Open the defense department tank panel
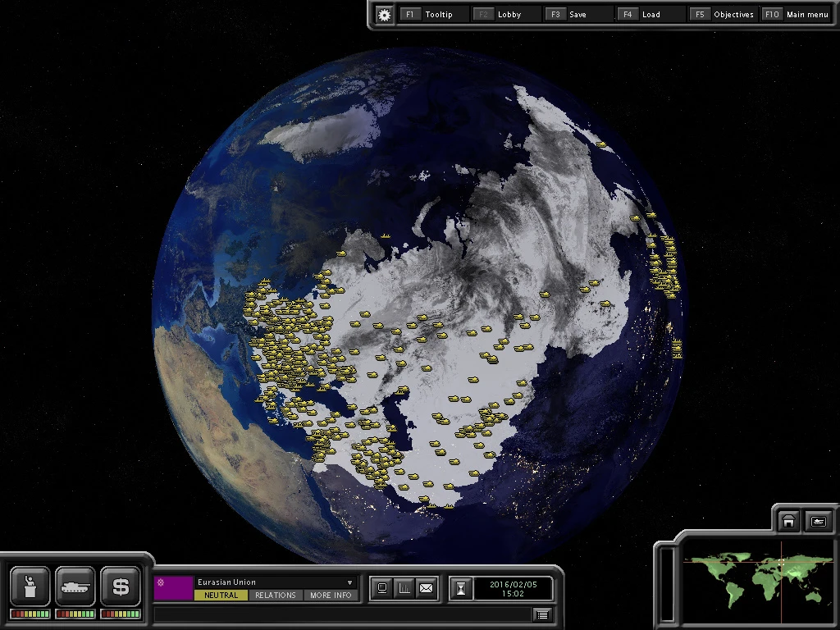 pyautogui.click(x=75, y=587)
